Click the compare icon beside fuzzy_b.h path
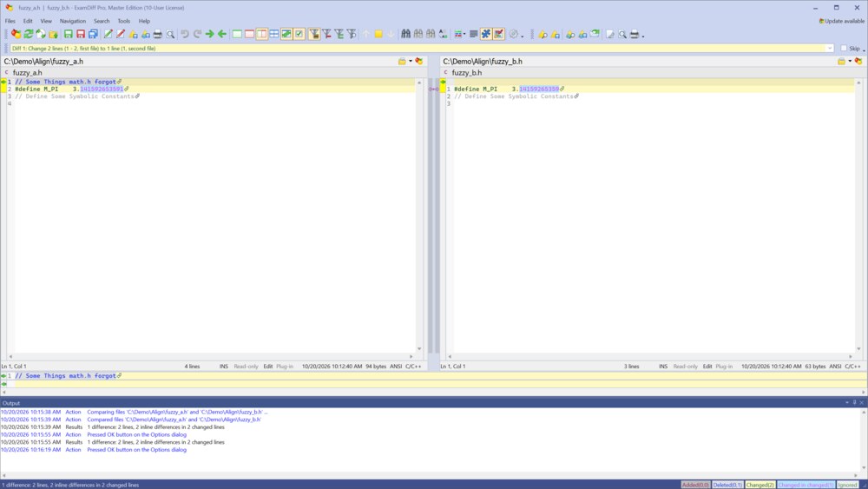This screenshot has height=489, width=868. [858, 61]
